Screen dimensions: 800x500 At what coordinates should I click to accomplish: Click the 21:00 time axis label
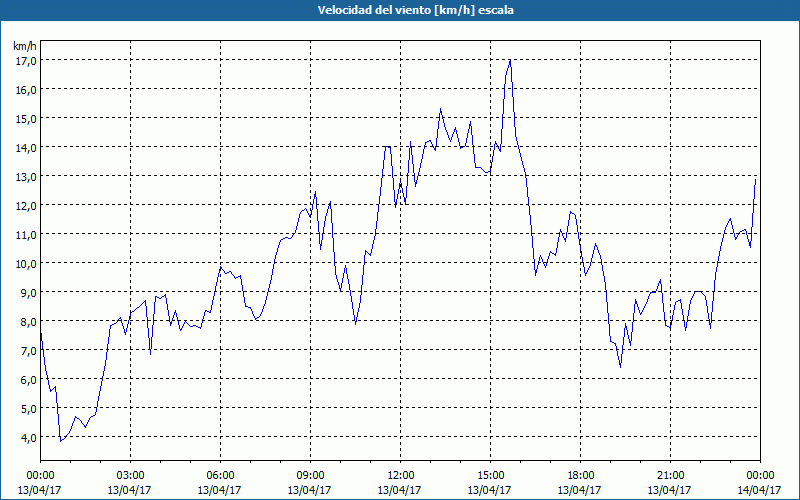click(670, 476)
